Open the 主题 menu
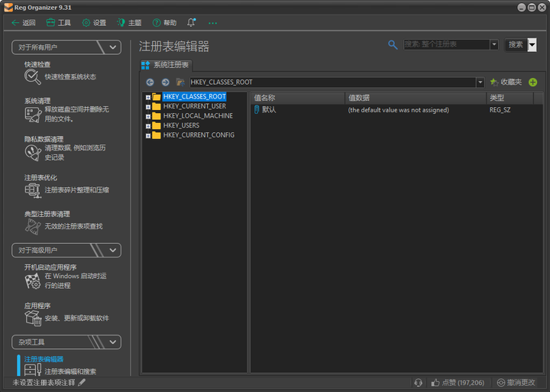This screenshot has height=392, width=550. tap(129, 23)
